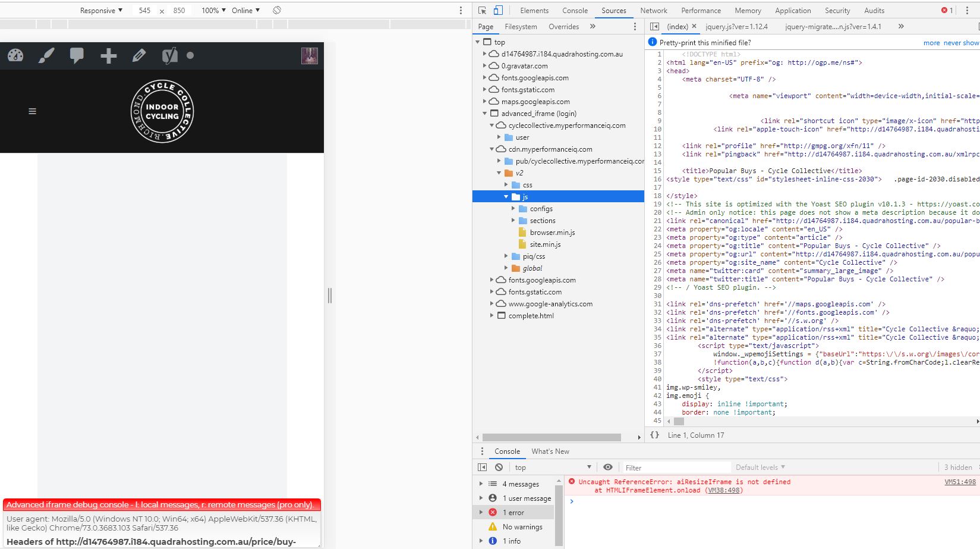
Task: Open the Filesystem tab
Action: click(521, 27)
